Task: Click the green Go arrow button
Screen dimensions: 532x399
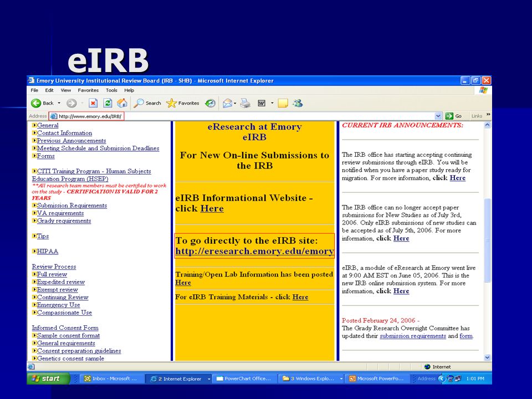Action: (449, 116)
